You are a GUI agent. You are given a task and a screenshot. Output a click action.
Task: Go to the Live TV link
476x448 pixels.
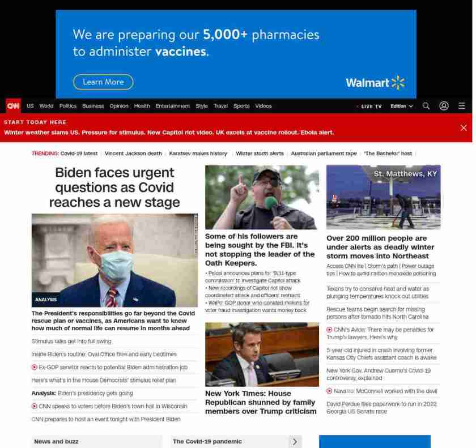(371, 106)
